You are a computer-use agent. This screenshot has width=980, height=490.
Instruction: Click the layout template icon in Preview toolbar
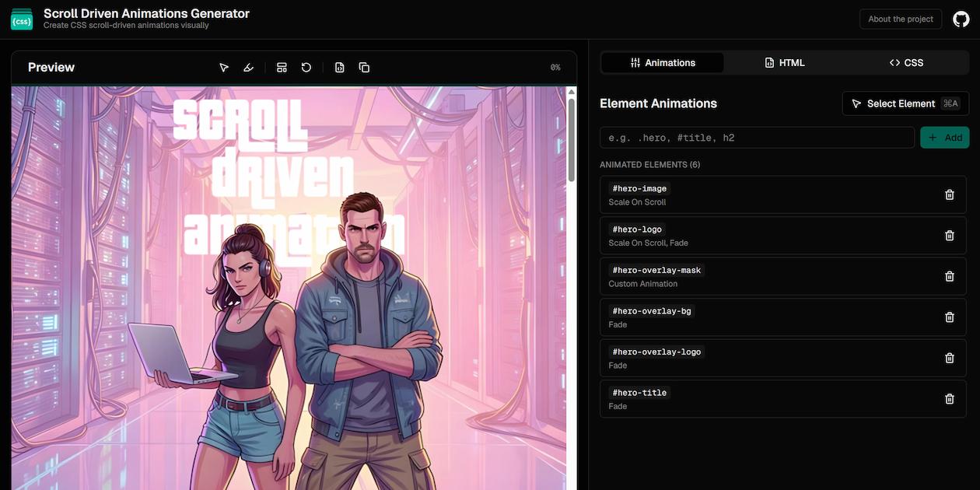[x=282, y=68]
